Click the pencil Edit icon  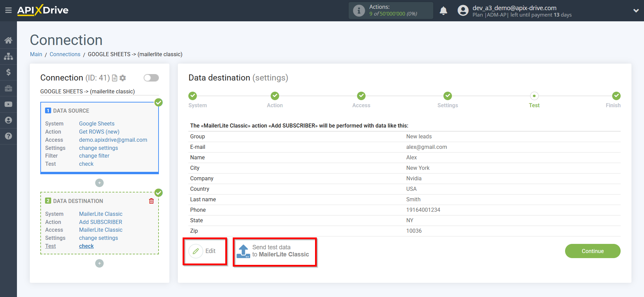[196, 251]
